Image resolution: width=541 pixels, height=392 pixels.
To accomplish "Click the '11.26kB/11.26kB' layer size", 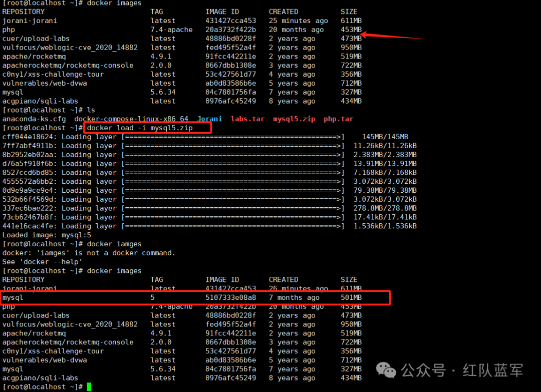I will coord(385,146).
